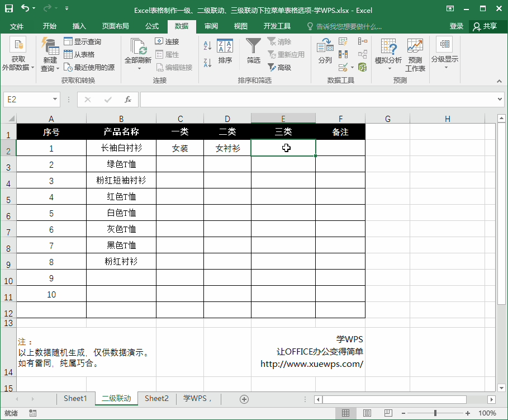
Task: Expand the formula bar
Action: click(500, 99)
